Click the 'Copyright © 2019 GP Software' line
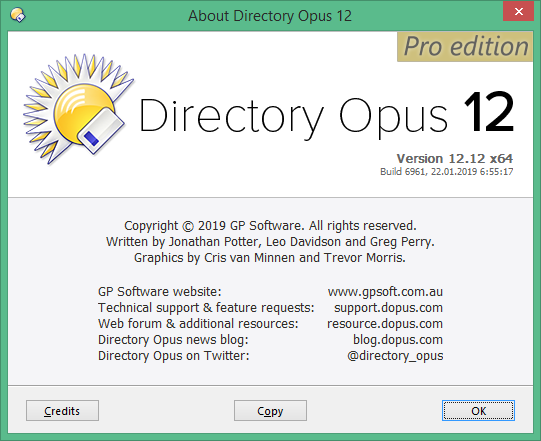 [270, 226]
